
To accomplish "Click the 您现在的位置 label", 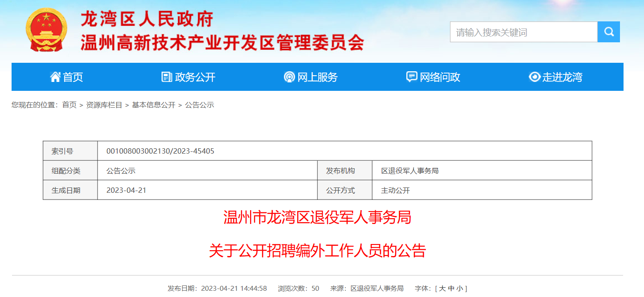I will (x=35, y=105).
